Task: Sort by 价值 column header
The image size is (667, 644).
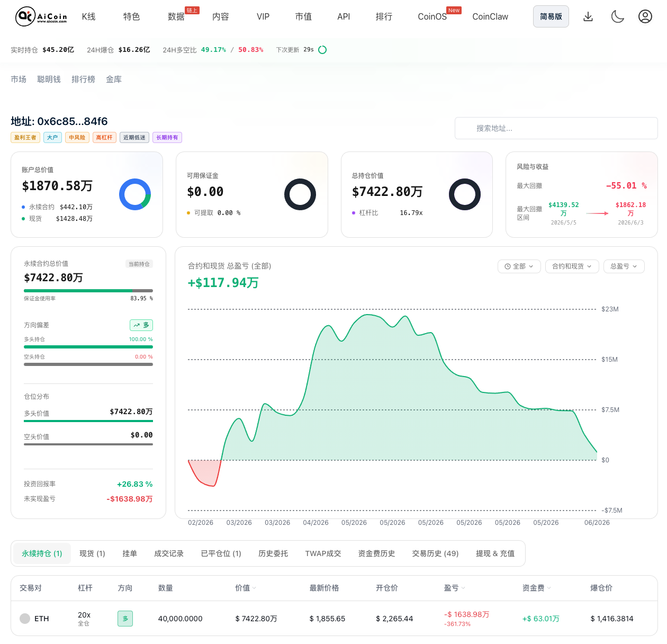Action: pyautogui.click(x=246, y=588)
